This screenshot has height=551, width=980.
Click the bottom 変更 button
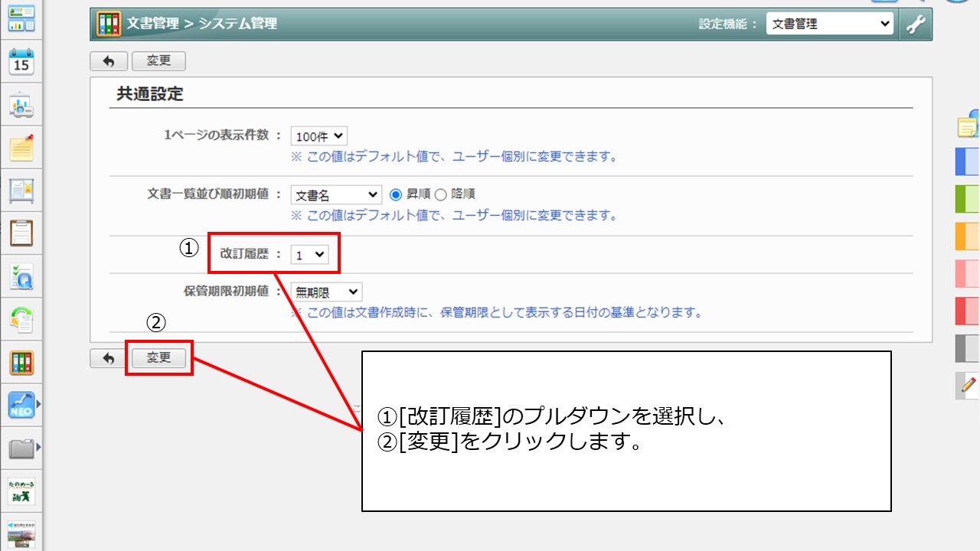(158, 358)
